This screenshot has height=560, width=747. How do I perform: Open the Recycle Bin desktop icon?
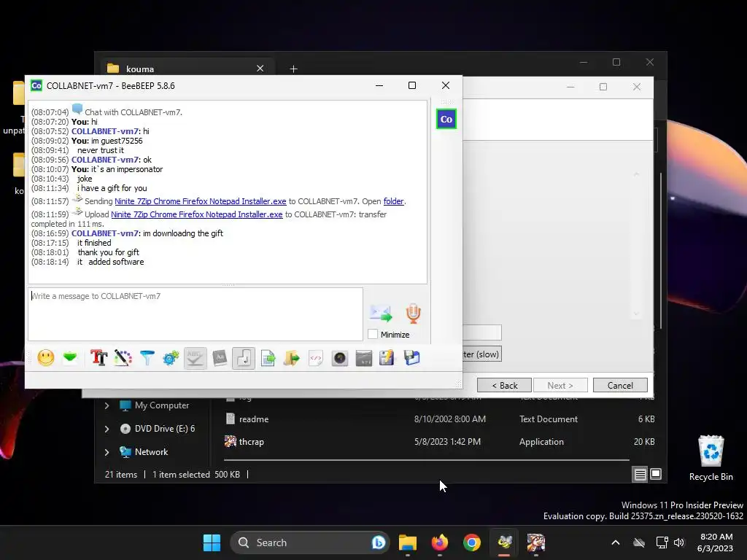[x=711, y=458]
